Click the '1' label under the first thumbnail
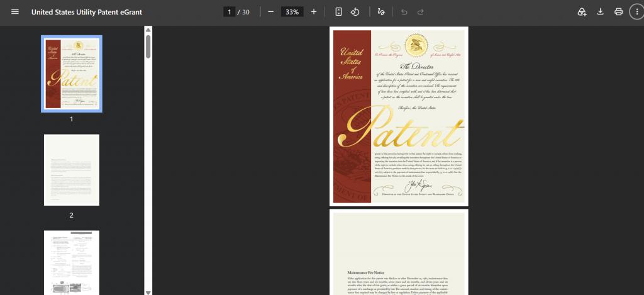 [72, 119]
